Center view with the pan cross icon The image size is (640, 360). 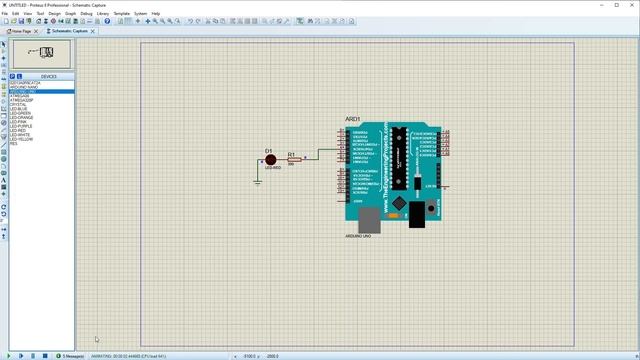tap(148, 21)
